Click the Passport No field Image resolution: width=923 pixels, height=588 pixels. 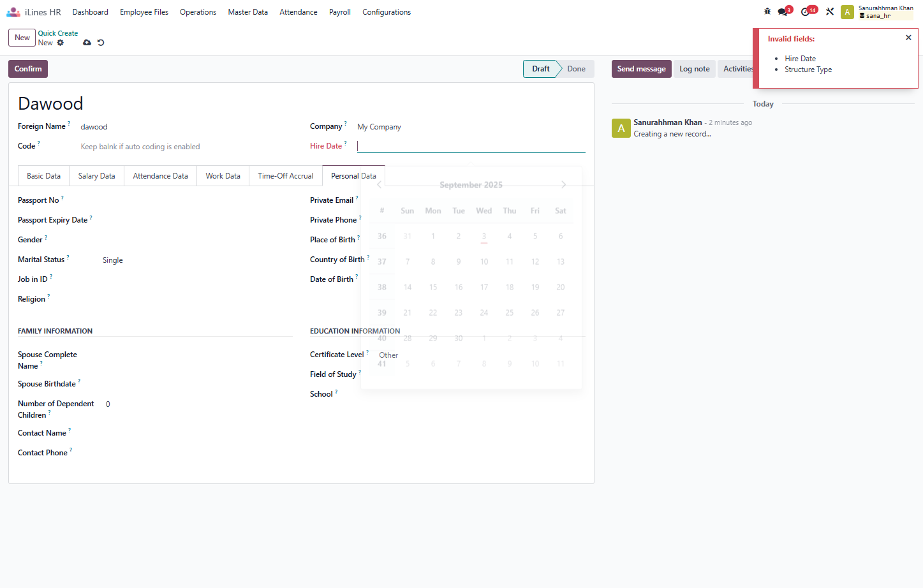pos(197,201)
